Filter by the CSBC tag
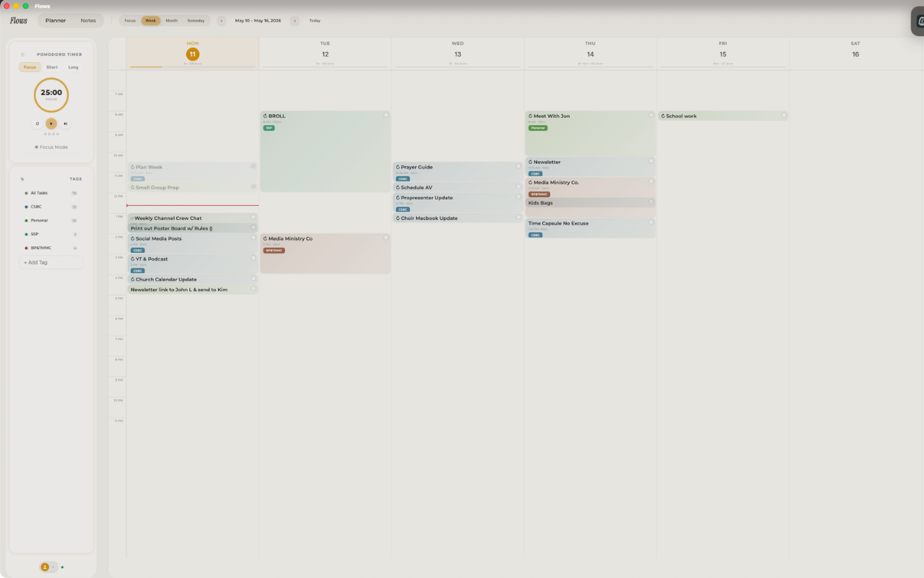Image resolution: width=924 pixels, height=578 pixels. 51,207
